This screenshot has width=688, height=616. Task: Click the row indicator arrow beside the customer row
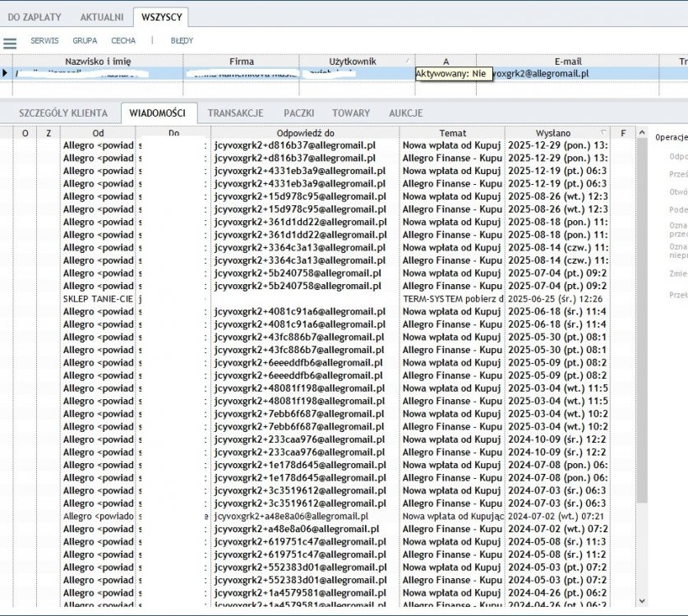[6, 73]
